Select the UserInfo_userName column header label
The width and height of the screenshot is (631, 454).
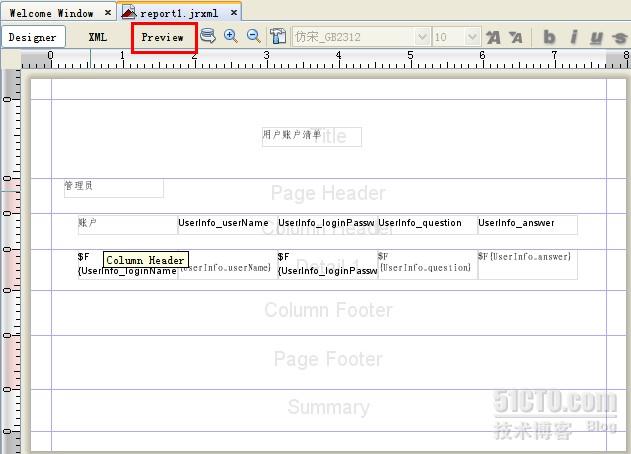(x=228, y=225)
